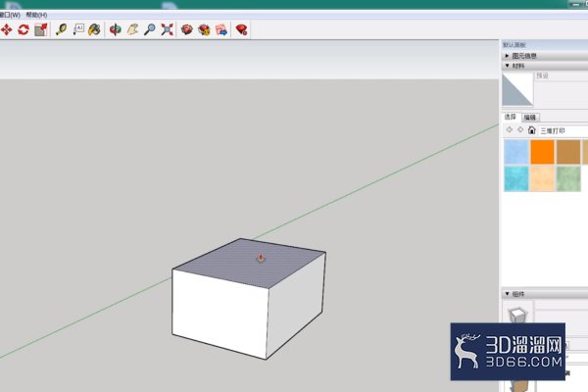
Task: Open the 三维打印 materials collection dropdown
Action: coord(563,131)
